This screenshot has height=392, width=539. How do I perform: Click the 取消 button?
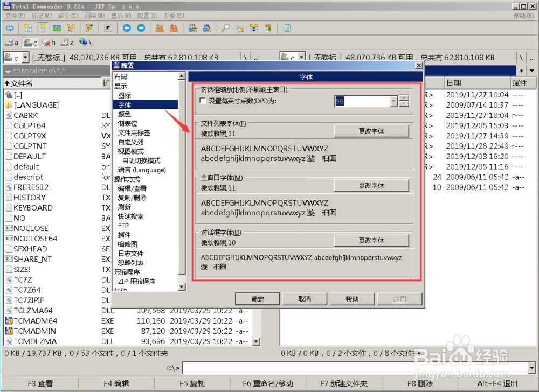305,299
